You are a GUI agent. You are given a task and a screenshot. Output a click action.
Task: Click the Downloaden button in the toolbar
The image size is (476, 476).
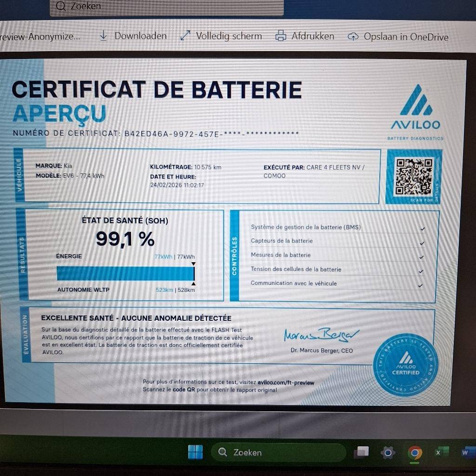(x=134, y=36)
